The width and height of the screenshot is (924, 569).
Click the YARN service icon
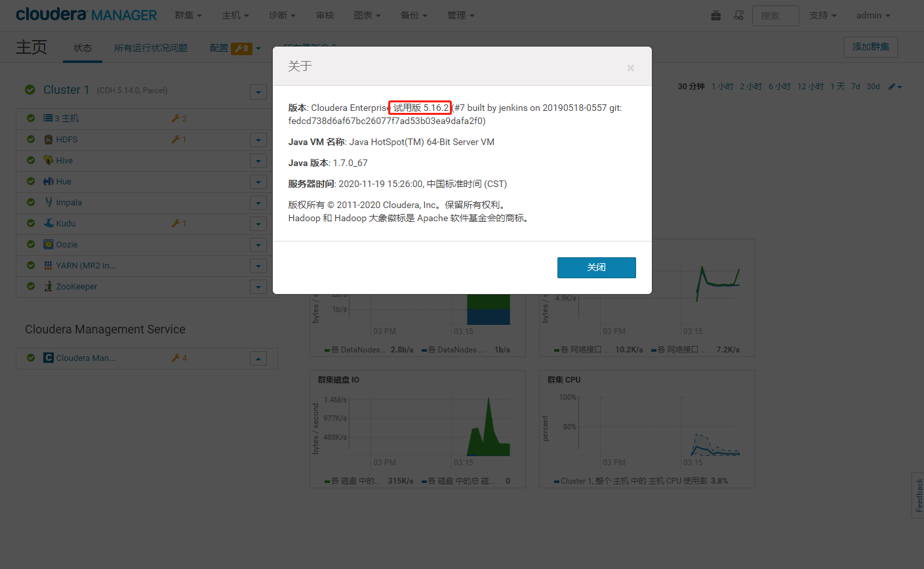point(49,265)
